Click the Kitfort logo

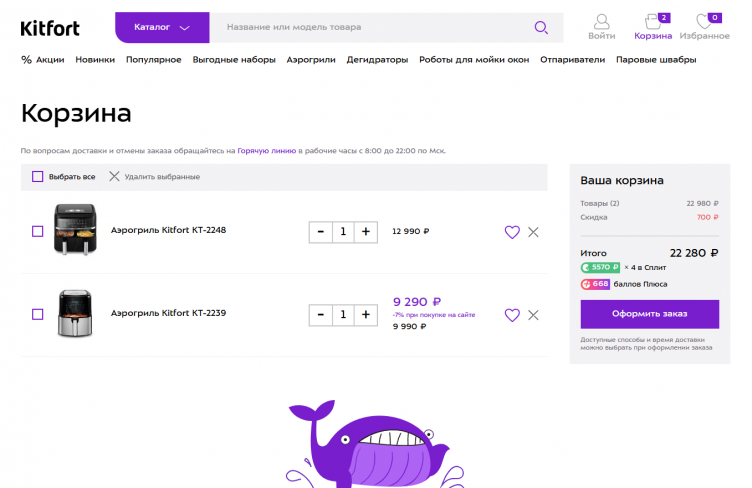click(50, 28)
